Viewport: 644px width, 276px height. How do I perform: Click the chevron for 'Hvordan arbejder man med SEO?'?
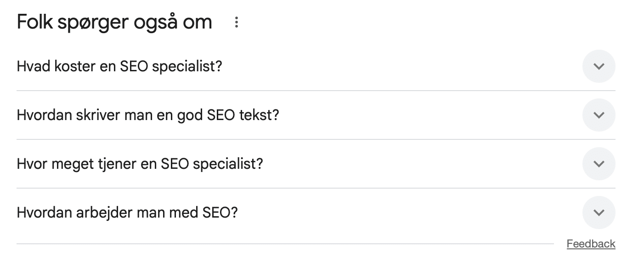click(x=599, y=213)
